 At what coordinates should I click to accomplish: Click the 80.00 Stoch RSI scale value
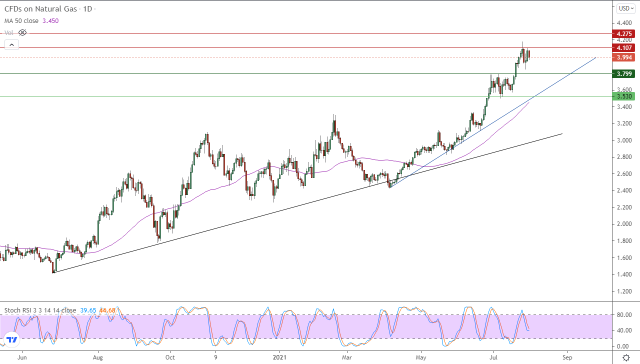click(624, 315)
